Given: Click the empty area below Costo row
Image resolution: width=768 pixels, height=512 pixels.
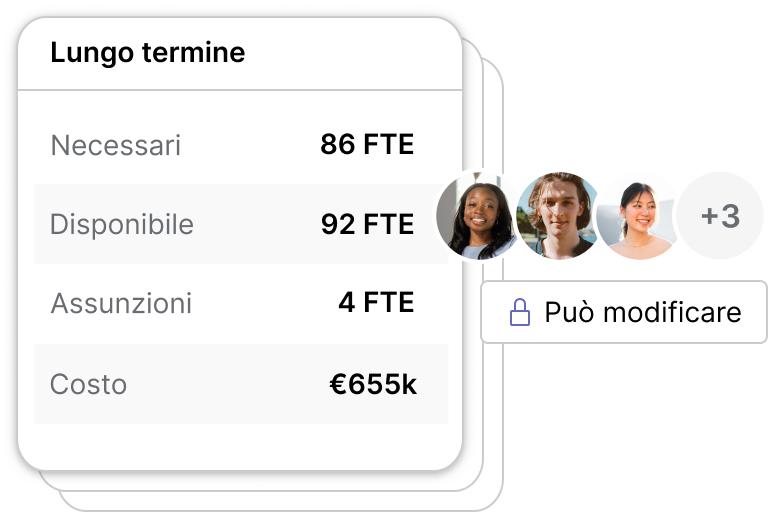Looking at the screenshot, I should pyautogui.click(x=240, y=446).
